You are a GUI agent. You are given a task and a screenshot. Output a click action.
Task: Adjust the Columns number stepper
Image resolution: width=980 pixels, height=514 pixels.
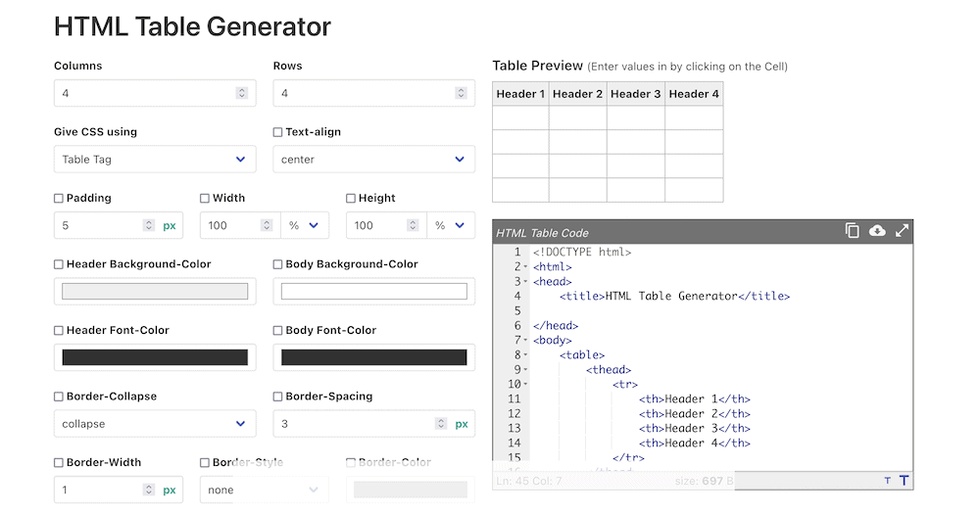click(242, 93)
